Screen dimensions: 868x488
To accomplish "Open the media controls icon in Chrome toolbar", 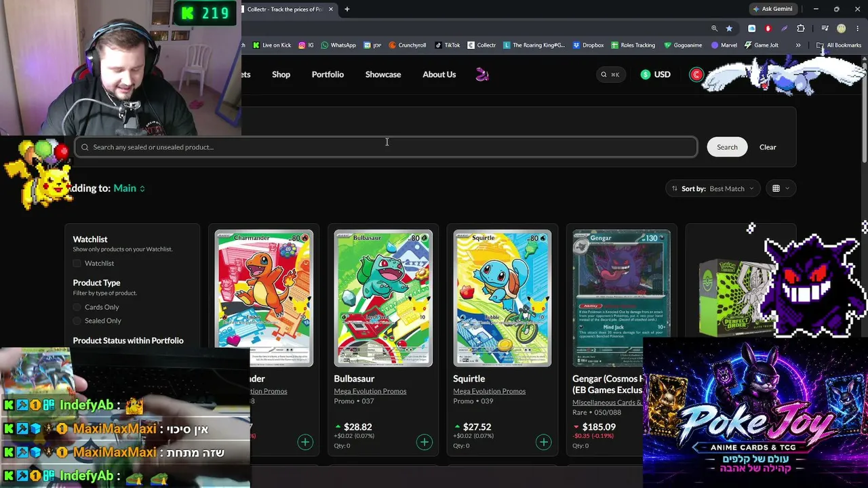I will pos(825,28).
